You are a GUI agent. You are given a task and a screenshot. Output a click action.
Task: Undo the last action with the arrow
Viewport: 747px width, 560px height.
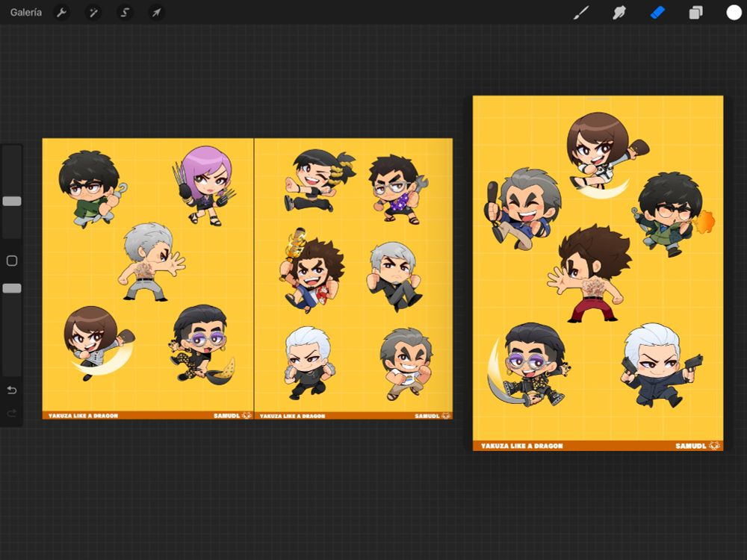pyautogui.click(x=12, y=391)
